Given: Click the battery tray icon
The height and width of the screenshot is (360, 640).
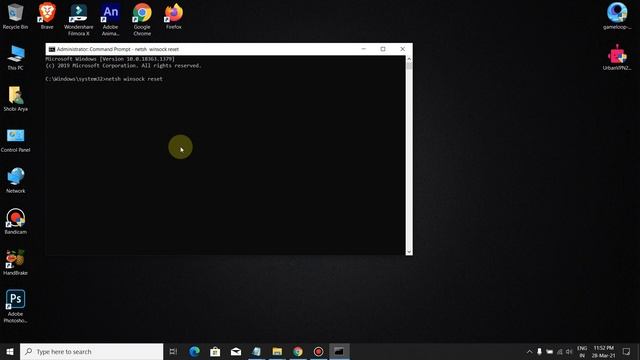Looking at the screenshot, I should 549,351.
